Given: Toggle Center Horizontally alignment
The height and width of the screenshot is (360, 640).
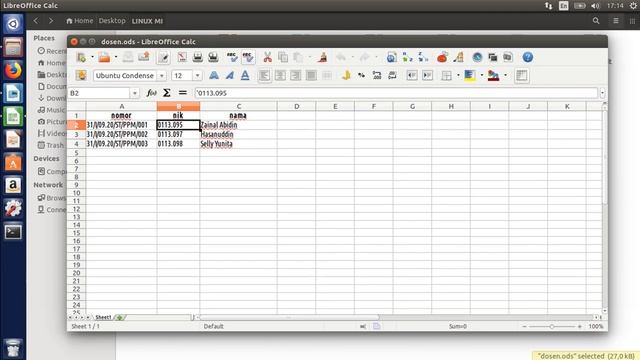Looking at the screenshot, I should point(280,76).
